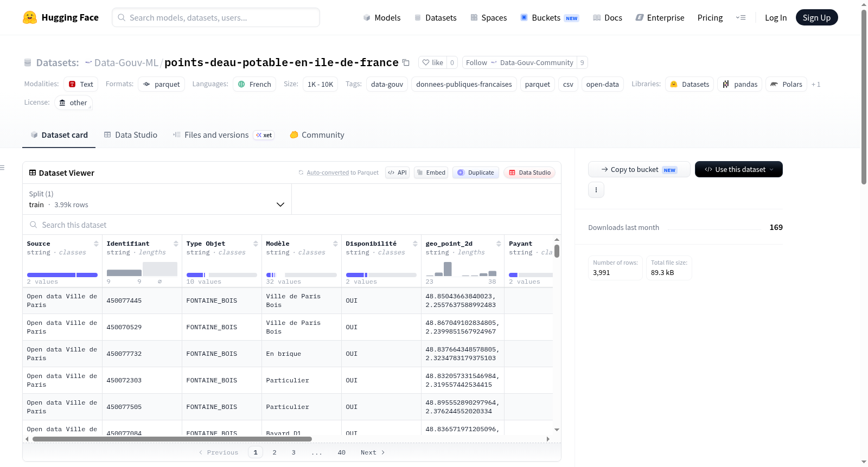
Task: Click the pandas library tag
Action: coord(740,84)
